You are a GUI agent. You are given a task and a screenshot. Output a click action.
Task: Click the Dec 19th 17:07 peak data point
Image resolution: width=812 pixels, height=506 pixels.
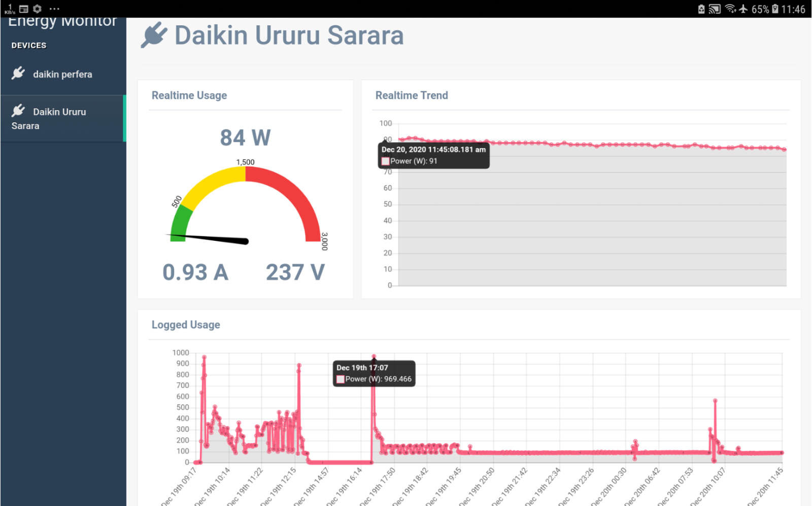point(374,356)
